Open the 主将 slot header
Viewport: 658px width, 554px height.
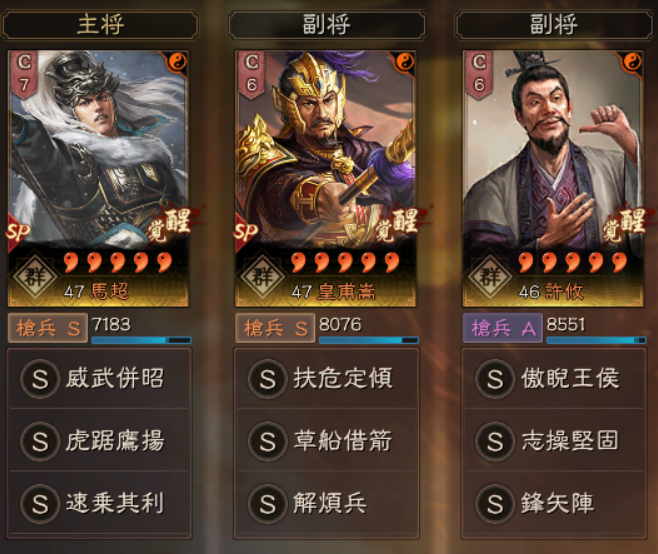(x=100, y=25)
